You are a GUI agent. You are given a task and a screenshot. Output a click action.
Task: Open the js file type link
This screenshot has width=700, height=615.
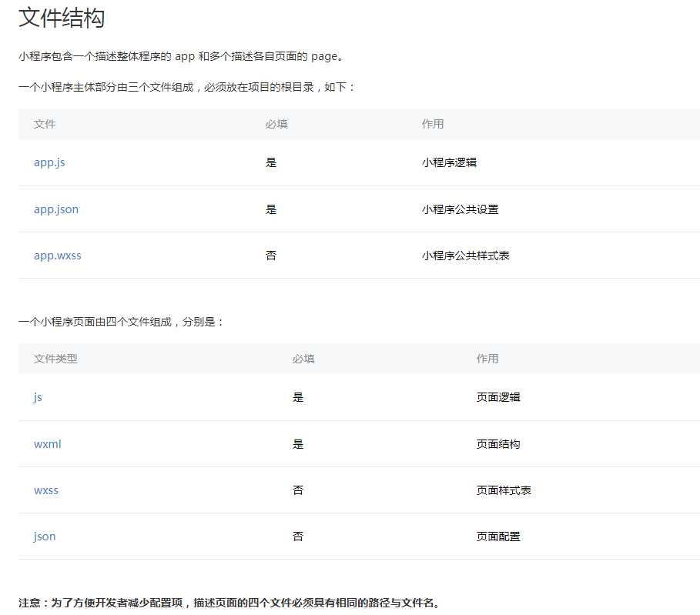coord(38,397)
